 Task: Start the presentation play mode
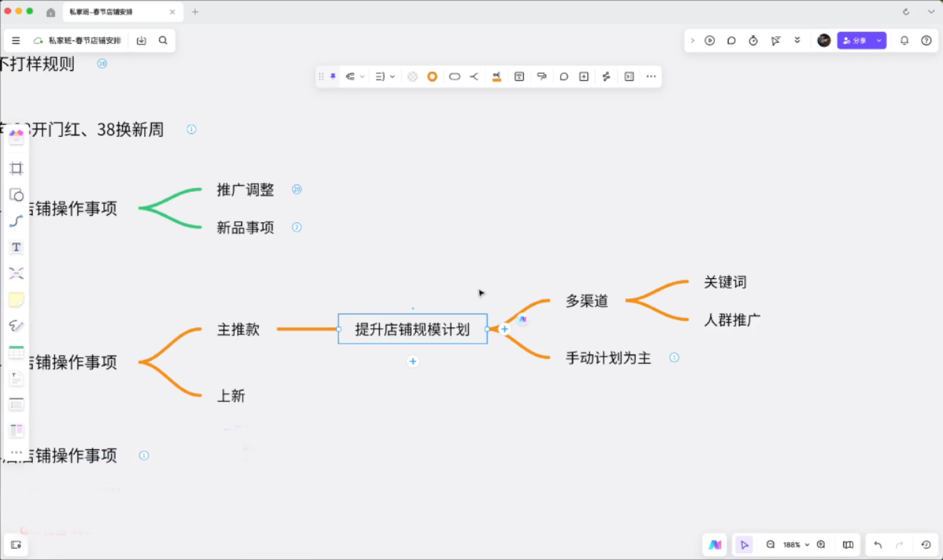pos(709,41)
